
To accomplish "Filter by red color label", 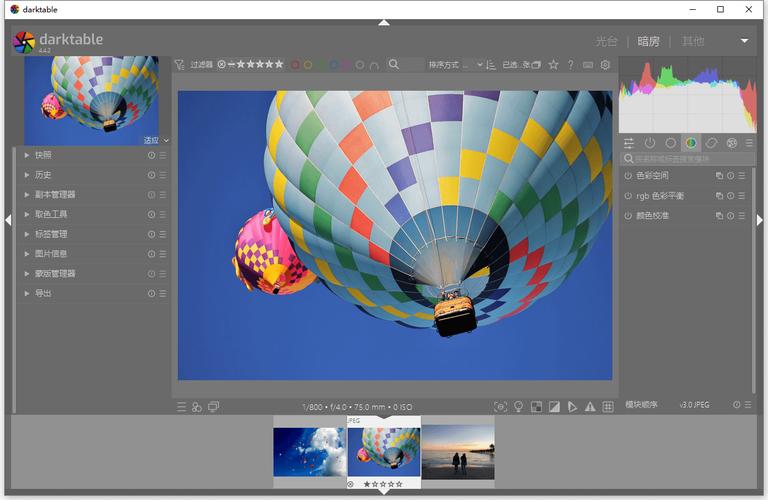I will [x=295, y=65].
